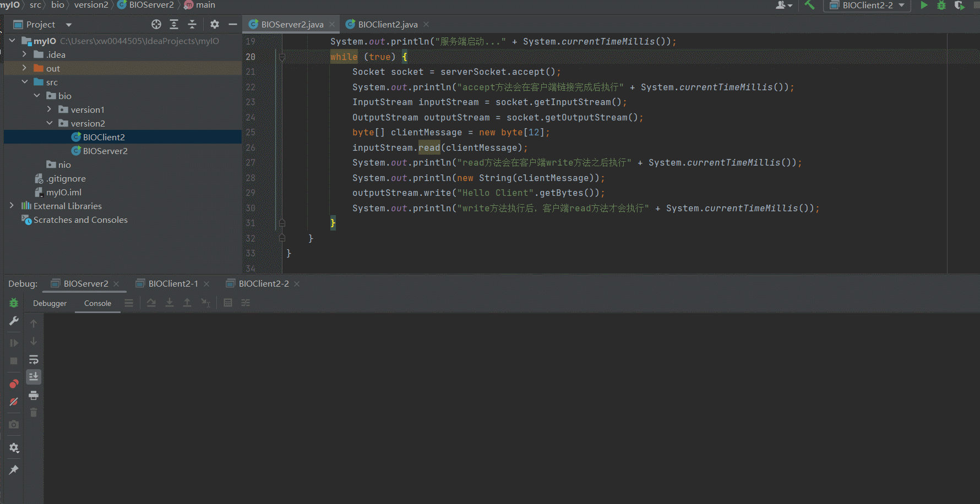Screen dimensions: 980x504
Task: Select BIOServer2 in the project tree
Action: point(105,151)
